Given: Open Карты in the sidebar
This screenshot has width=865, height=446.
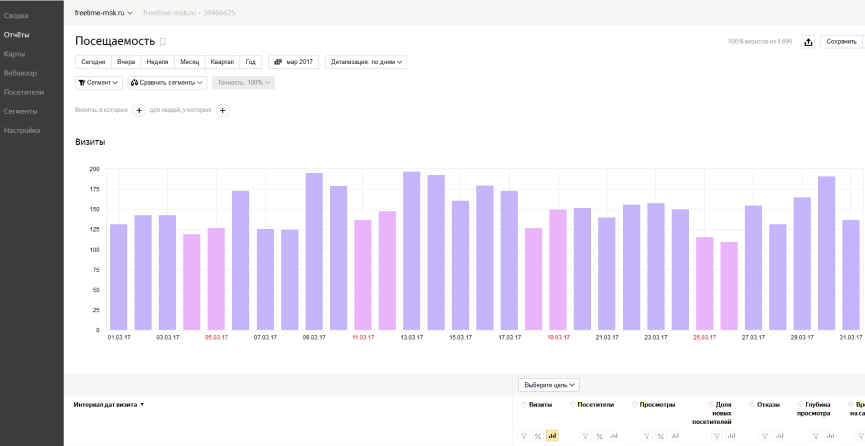Looking at the screenshot, I should [14, 54].
